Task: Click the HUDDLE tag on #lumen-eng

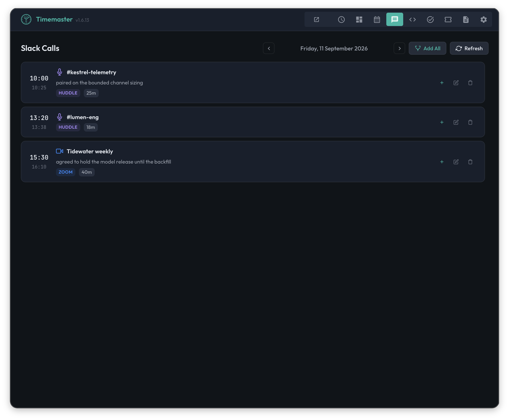Action: click(x=68, y=127)
